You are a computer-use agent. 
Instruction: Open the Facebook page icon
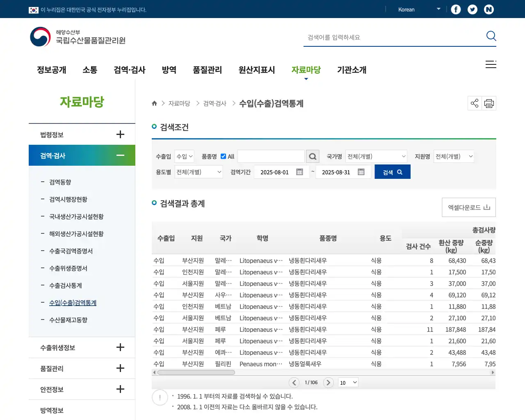456,9
